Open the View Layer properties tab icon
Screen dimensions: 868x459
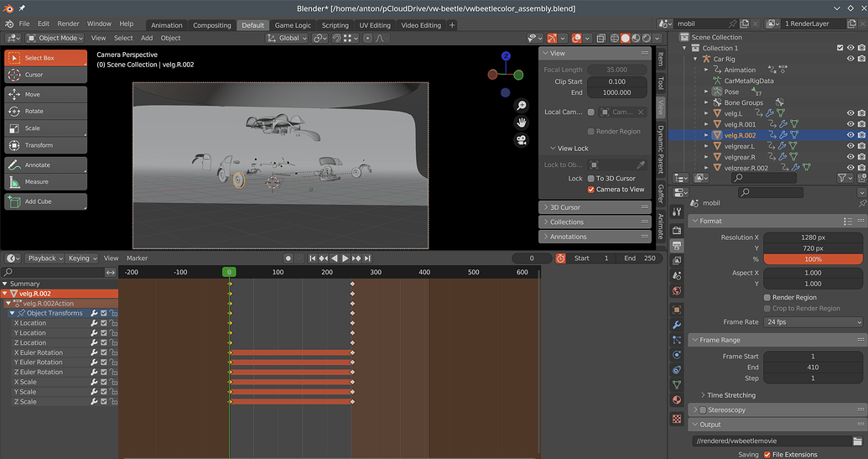tap(677, 260)
